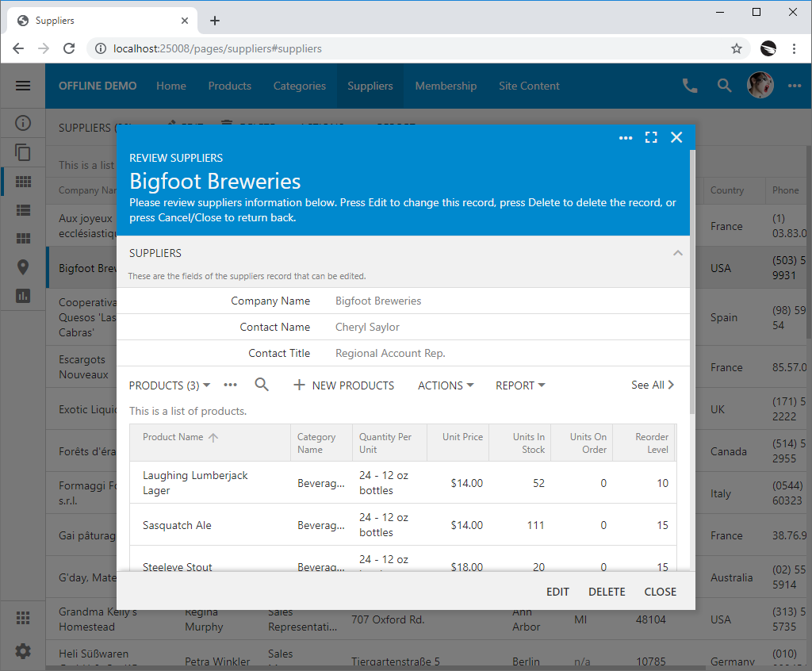This screenshot has height=671, width=812.
Task: Click the phone icon in header
Action: (x=690, y=86)
